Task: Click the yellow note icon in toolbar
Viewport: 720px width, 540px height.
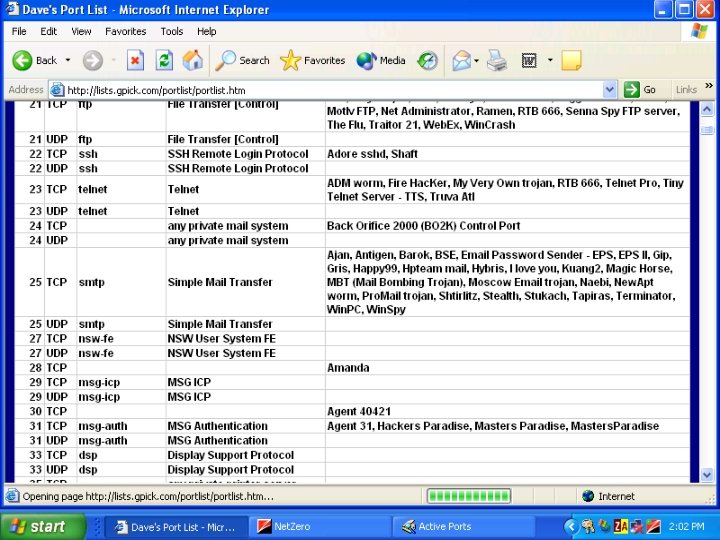Action: pyautogui.click(x=571, y=61)
